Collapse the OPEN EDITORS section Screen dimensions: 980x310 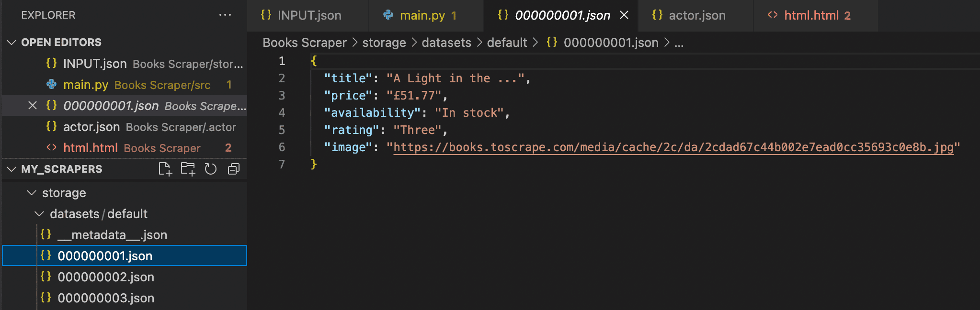pos(11,42)
